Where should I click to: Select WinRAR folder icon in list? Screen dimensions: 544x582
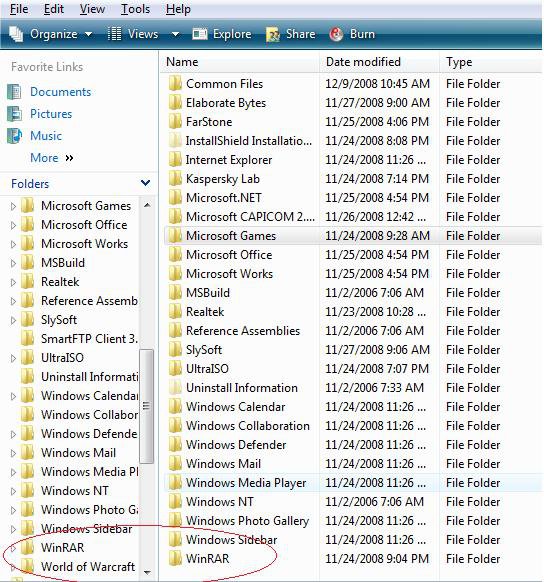175,559
